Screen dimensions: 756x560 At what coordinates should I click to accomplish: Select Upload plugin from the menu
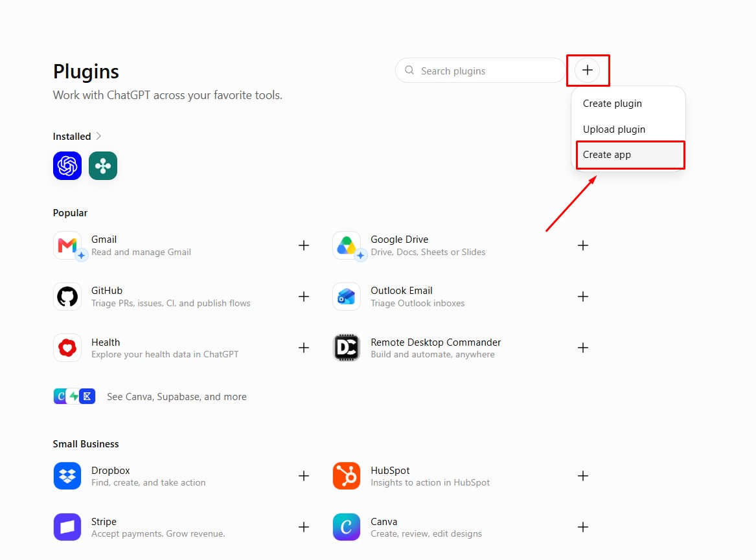613,129
